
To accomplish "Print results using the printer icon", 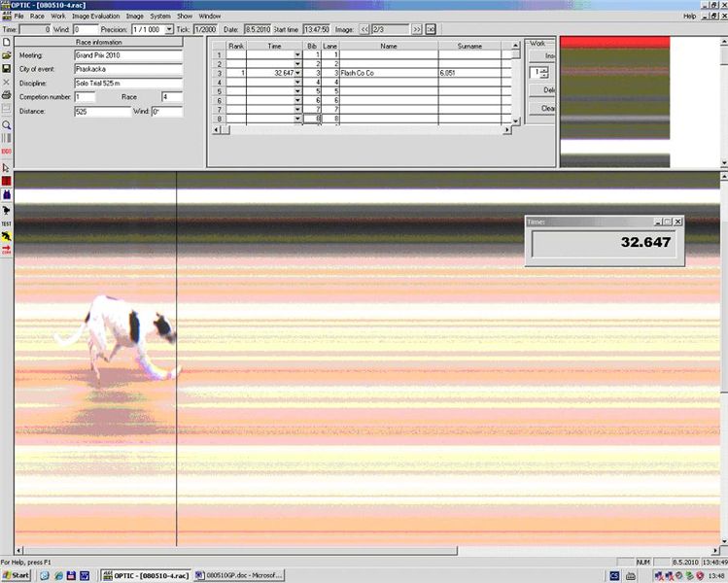I will click(7, 95).
